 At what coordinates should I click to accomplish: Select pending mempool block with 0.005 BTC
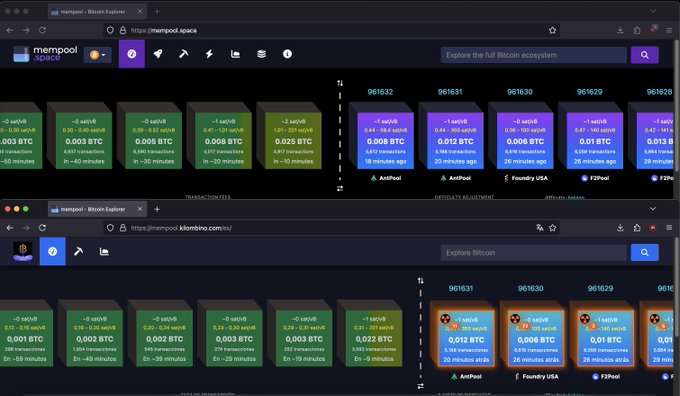tap(154, 141)
